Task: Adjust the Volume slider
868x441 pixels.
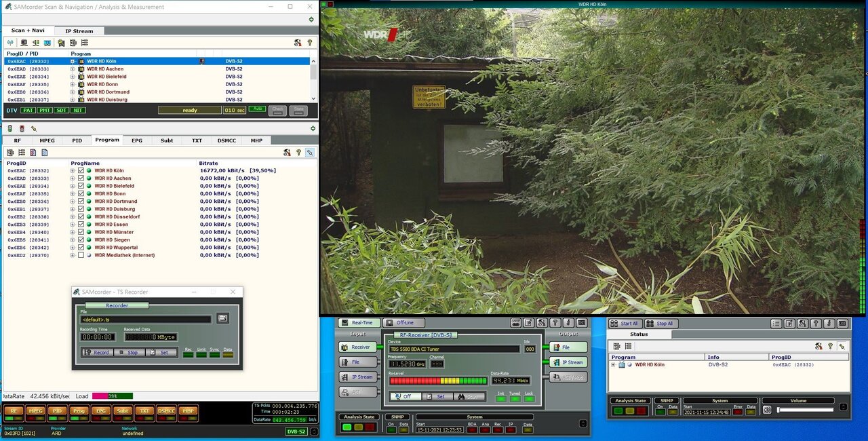Action: coord(805,409)
